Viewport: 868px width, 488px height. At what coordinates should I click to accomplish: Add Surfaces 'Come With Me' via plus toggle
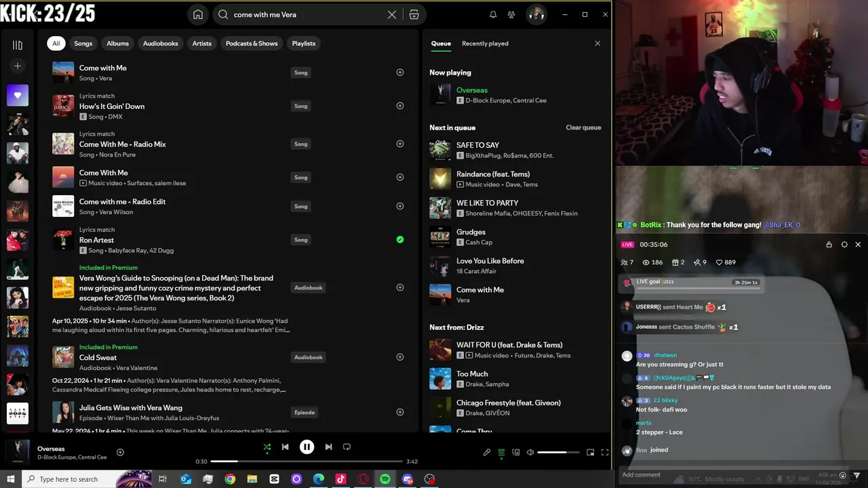[400, 177]
